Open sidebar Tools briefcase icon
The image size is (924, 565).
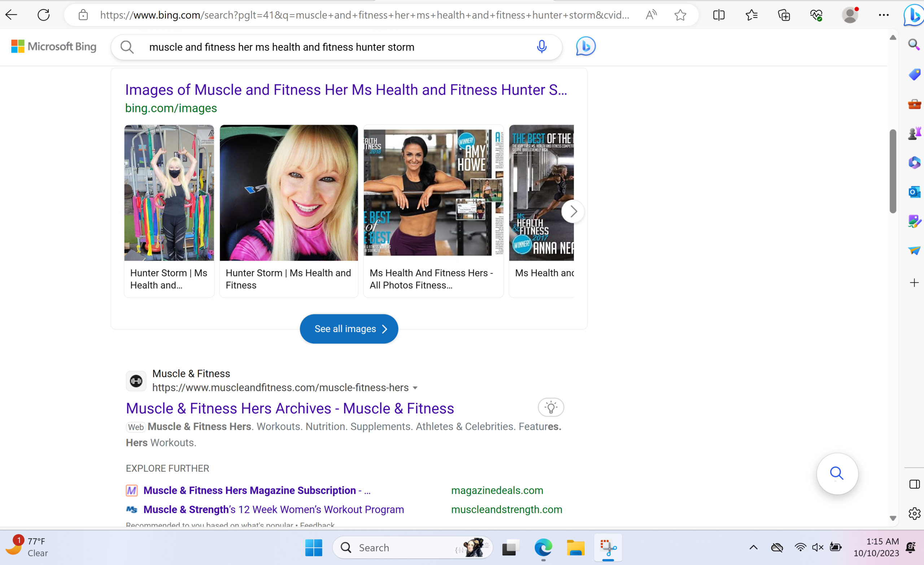(x=914, y=104)
